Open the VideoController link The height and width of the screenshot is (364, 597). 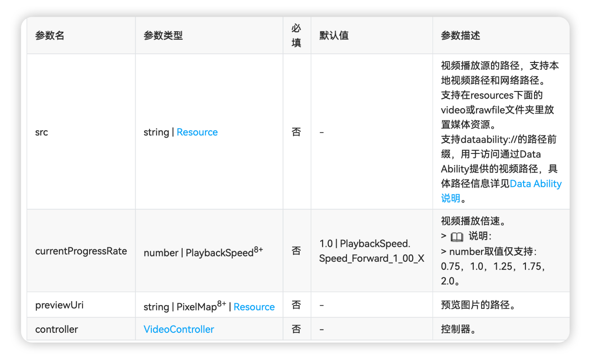coord(179,329)
